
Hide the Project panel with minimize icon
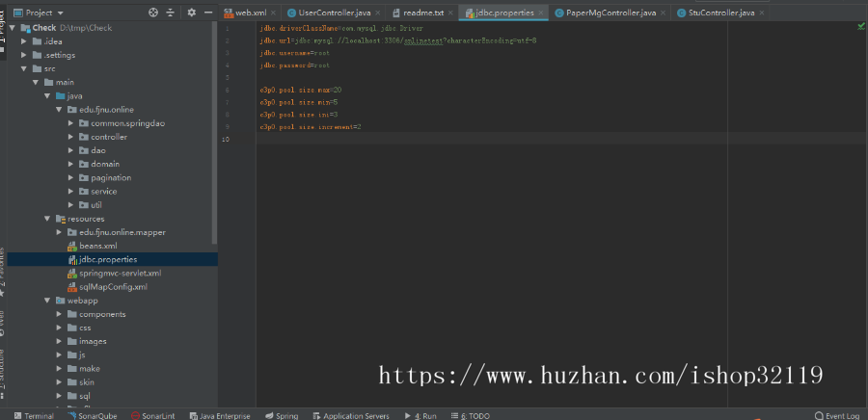pos(206,13)
